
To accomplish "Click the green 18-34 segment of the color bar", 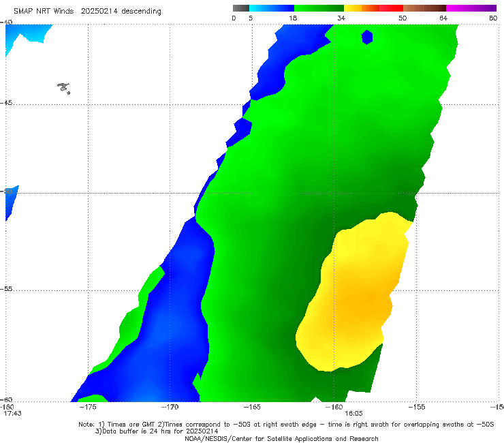I will (x=319, y=8).
